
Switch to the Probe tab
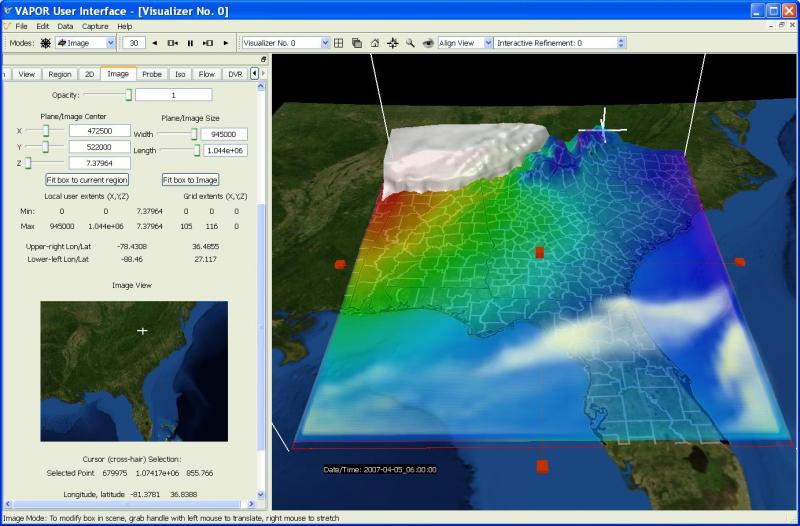click(x=152, y=74)
